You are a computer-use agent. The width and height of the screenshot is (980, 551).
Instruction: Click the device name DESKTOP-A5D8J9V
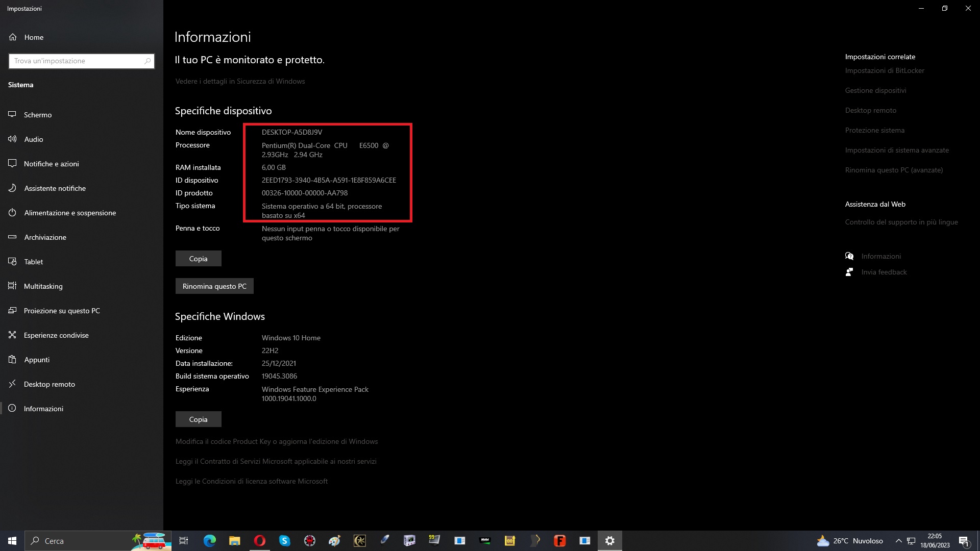pos(292,132)
